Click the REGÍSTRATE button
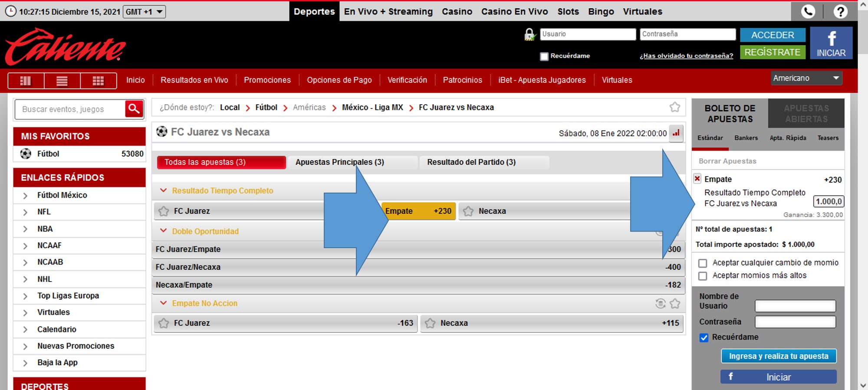Viewport: 868px width, 390px height. click(773, 52)
